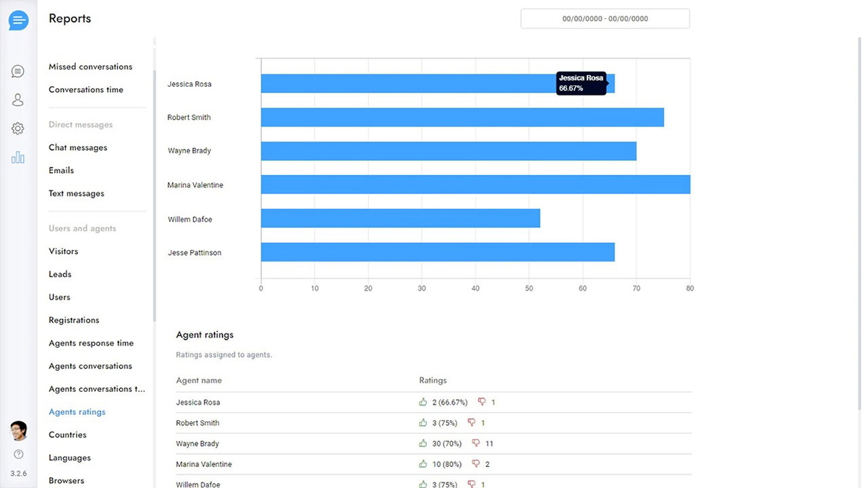This screenshot has height=488, width=868.
Task: Click your profile avatar at bottom left
Action: tap(18, 430)
